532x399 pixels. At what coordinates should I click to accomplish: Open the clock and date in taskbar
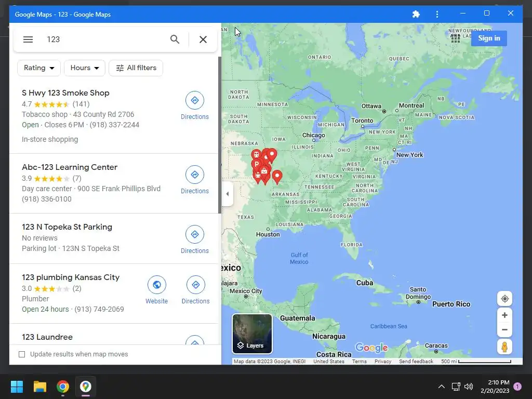coord(495,387)
